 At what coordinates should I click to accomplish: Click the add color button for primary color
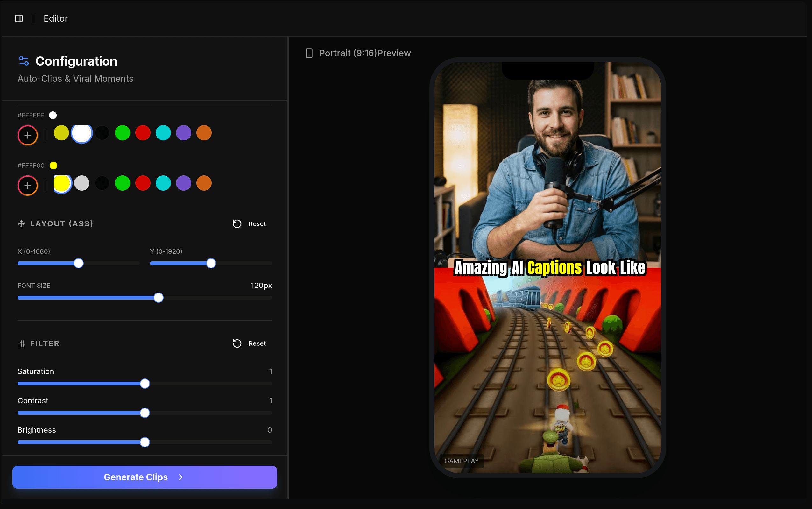point(28,135)
